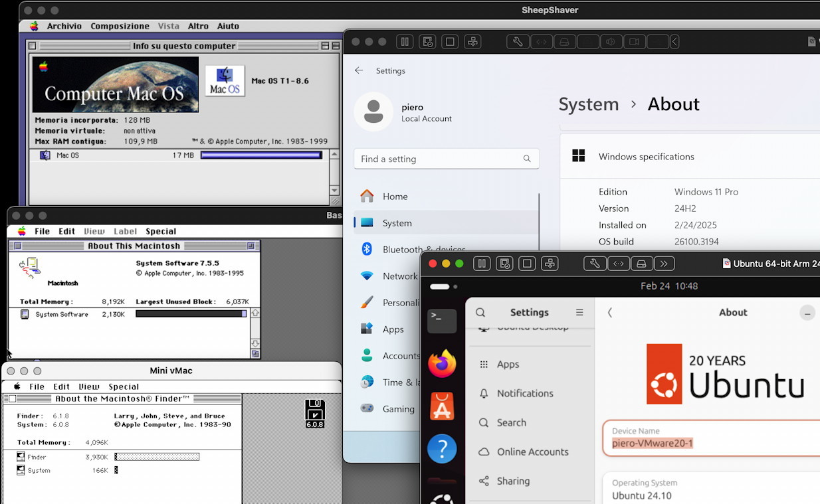Collapse the Windows VM toolbar devices chevron
The image size is (820, 504).
[674, 42]
